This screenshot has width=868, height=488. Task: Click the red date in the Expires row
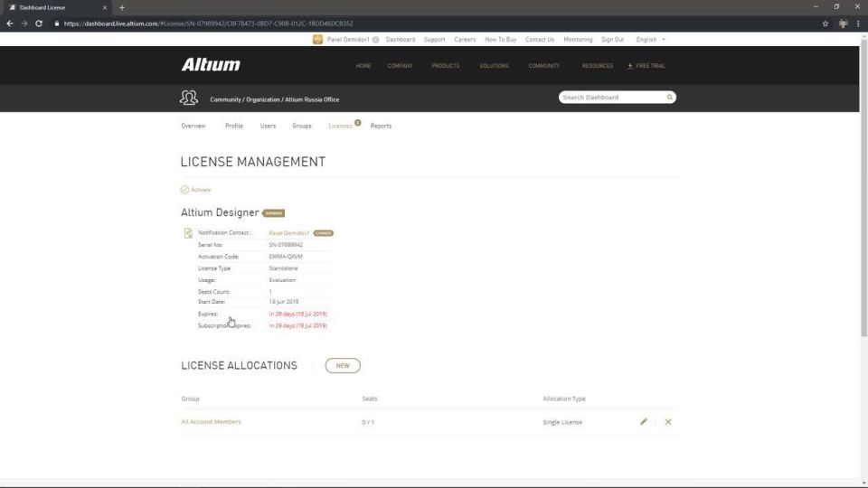(297, 314)
